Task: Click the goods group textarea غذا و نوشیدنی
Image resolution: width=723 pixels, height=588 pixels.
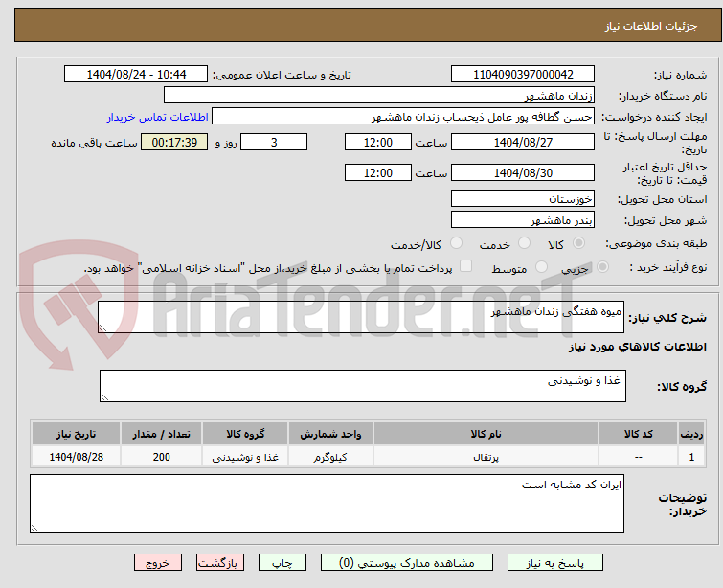Action: pos(363,386)
